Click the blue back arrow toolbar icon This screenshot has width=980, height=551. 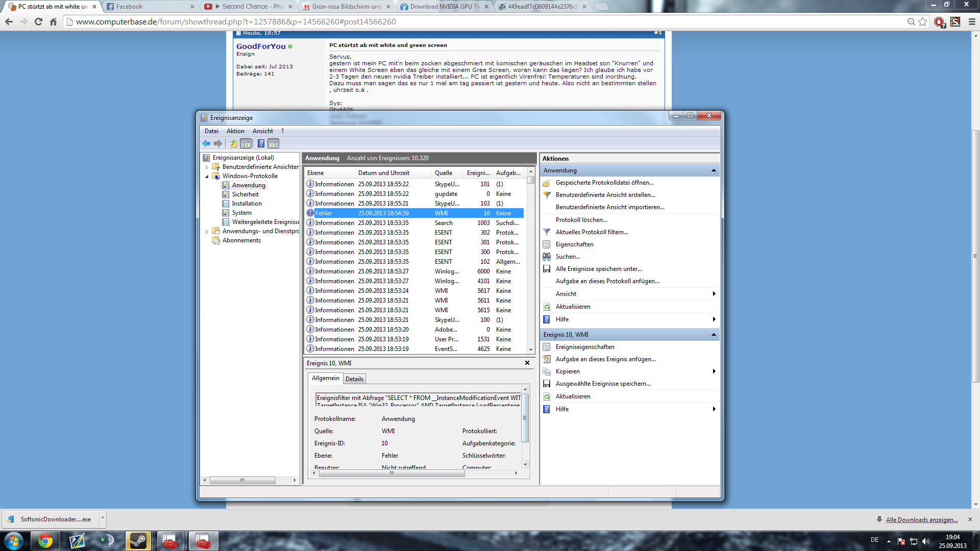point(206,144)
